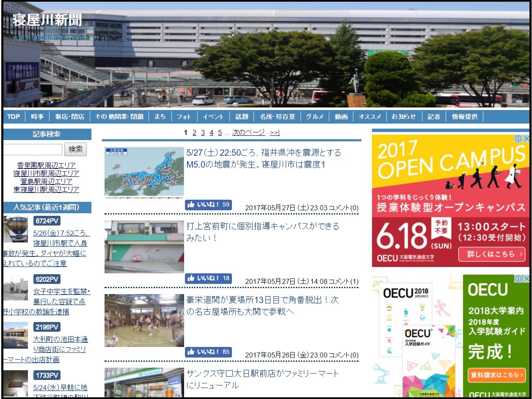Open the M5.0 earthquake article headline

click(264, 158)
